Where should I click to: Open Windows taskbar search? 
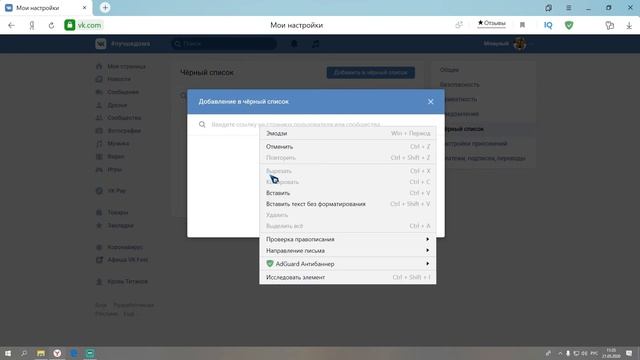pyautogui.click(x=24, y=353)
